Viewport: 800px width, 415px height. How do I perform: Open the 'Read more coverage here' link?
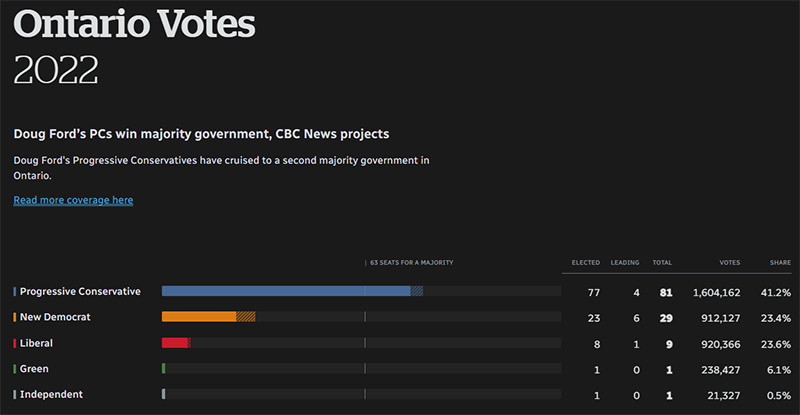(73, 200)
